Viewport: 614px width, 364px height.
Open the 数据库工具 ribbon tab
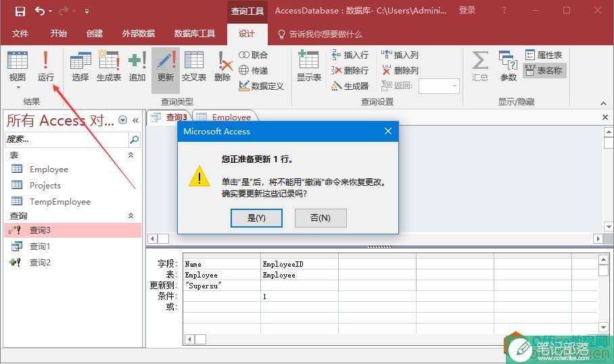pyautogui.click(x=195, y=34)
